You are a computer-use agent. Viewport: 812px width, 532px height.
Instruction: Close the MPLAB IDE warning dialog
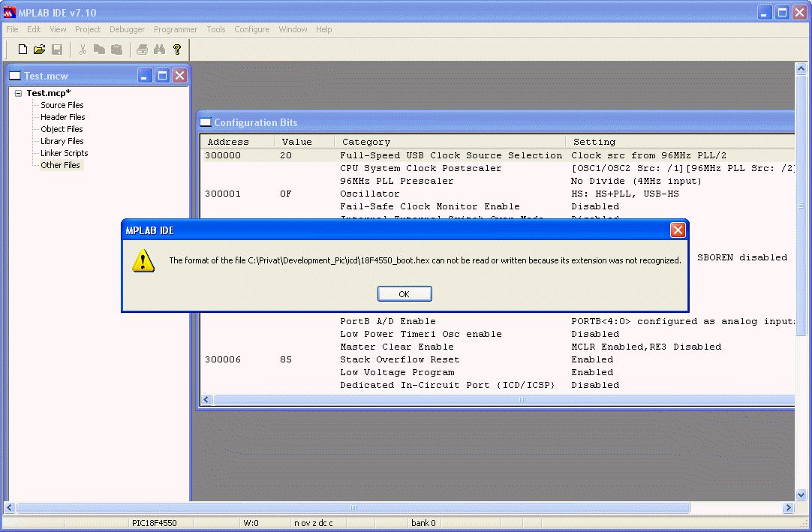pyautogui.click(x=677, y=230)
